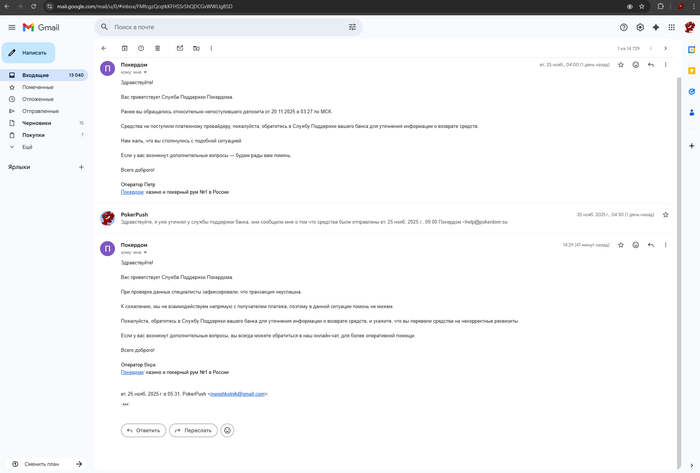The width and height of the screenshot is (700, 473).
Task: Open Gmail settings gear icon
Action: [640, 28]
